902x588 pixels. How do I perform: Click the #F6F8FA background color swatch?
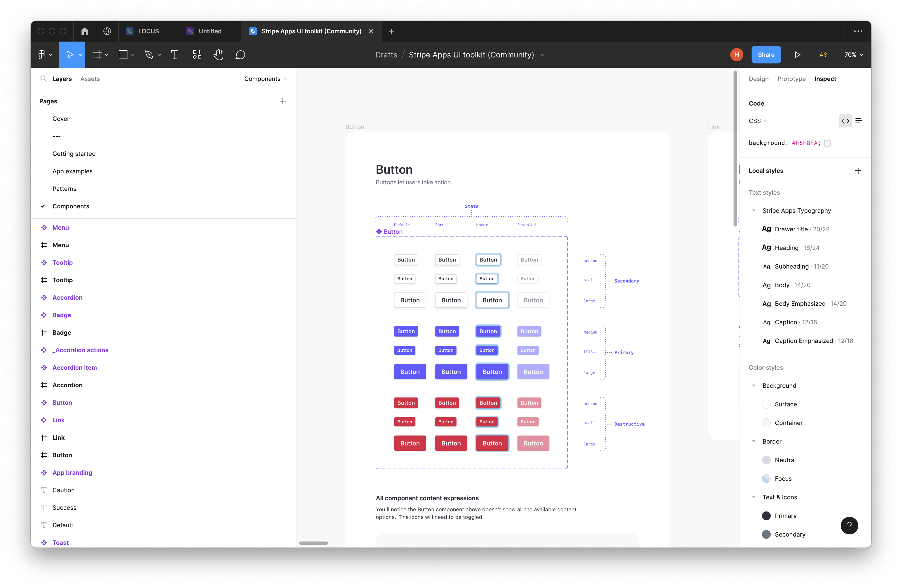click(x=827, y=143)
